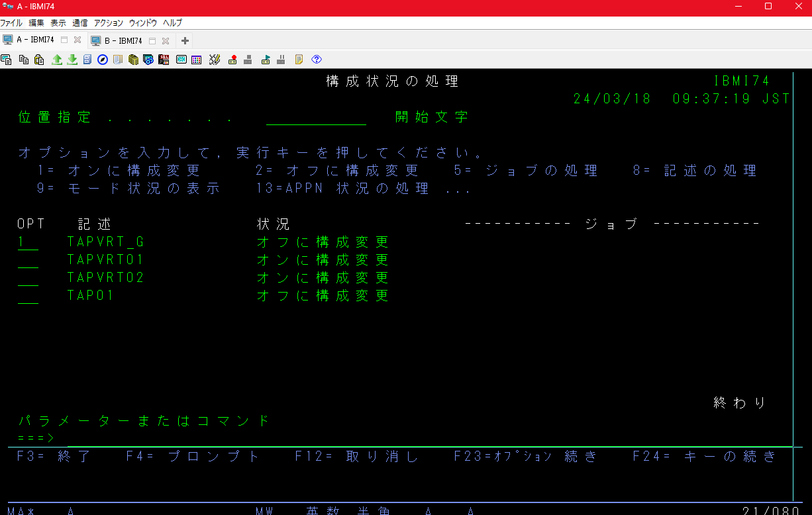Open help with the question mark icon

pos(317,60)
